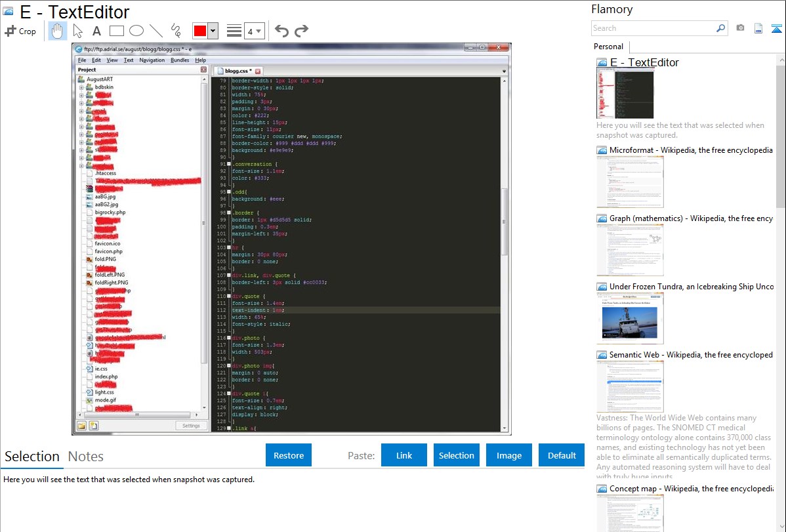Activate the hand pan tool
786x532 pixels.
pyautogui.click(x=57, y=31)
